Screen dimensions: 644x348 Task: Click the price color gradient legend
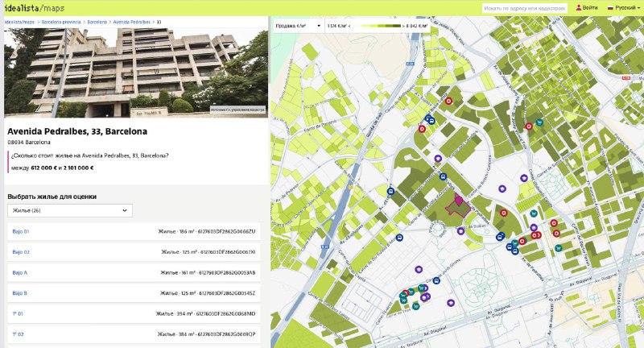pos(382,27)
